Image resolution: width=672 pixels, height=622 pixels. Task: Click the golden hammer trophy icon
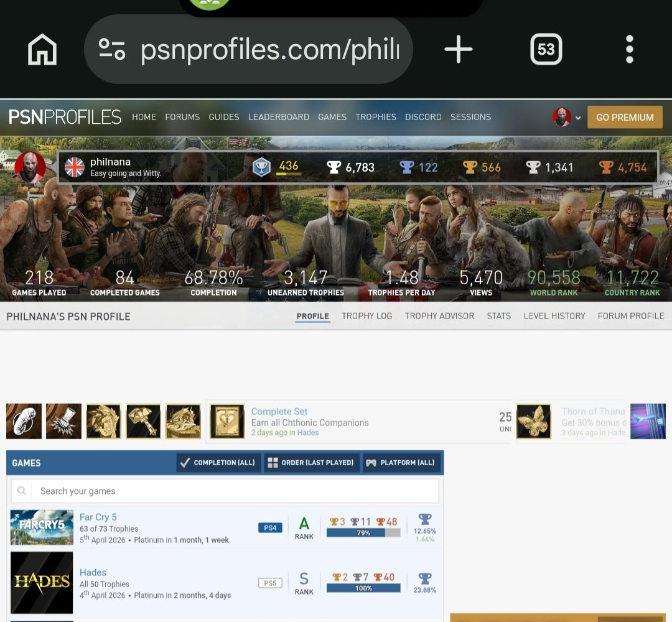tap(143, 421)
